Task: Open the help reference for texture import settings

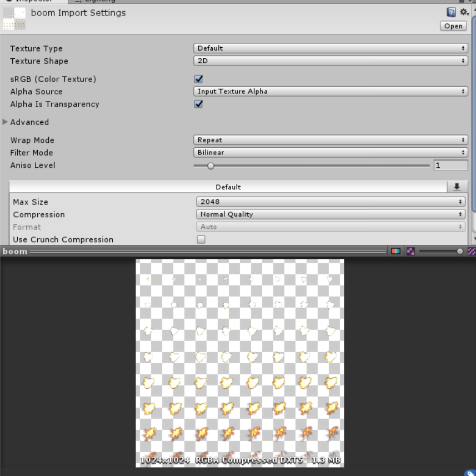Action: [451, 12]
